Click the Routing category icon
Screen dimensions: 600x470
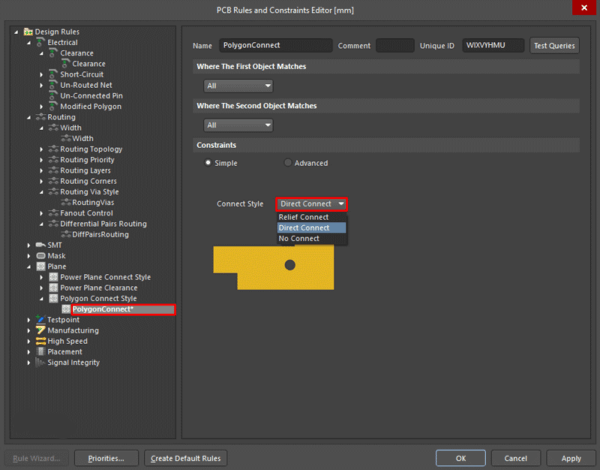tap(41, 117)
